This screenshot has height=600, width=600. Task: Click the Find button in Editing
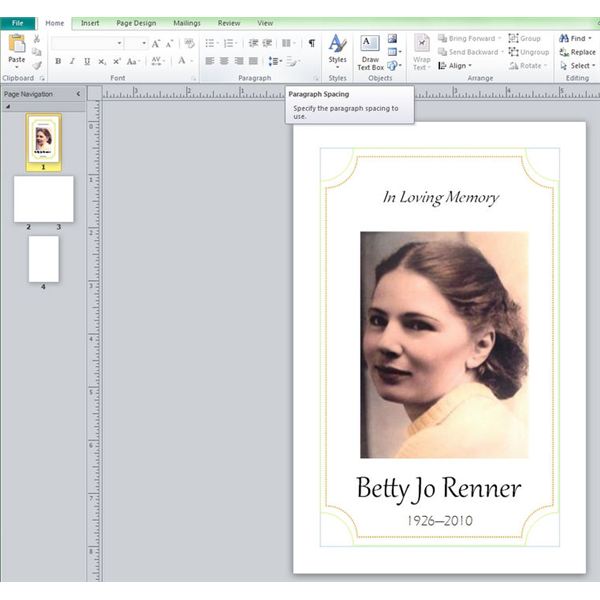point(575,38)
